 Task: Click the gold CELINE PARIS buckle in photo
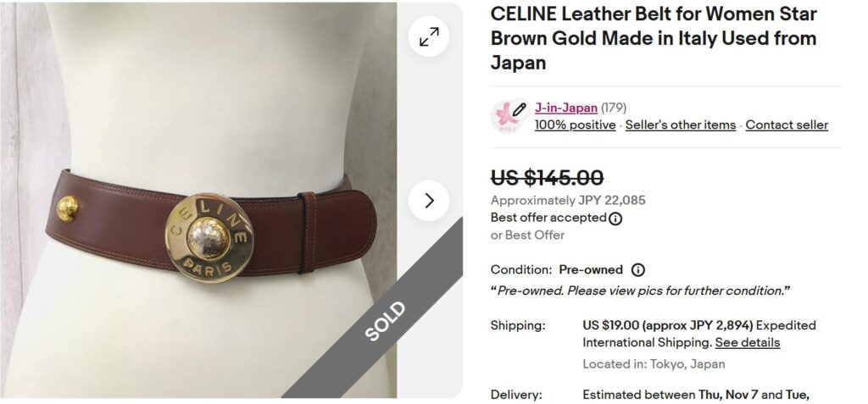209,238
